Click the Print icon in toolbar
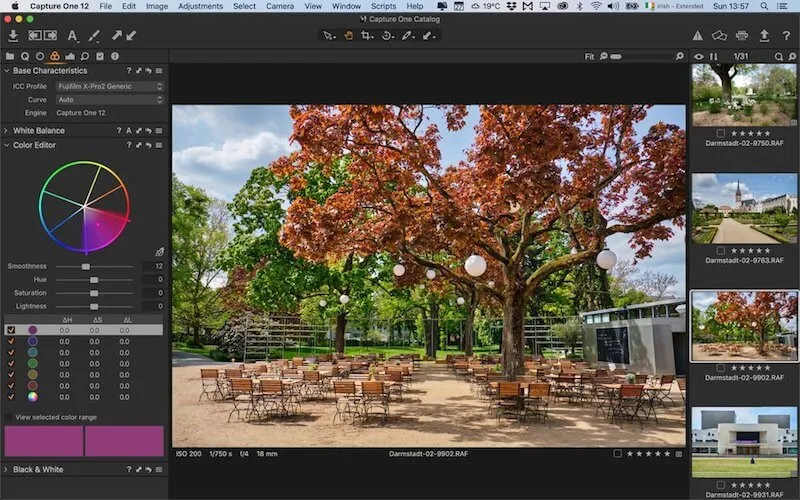The image size is (800, 500). tap(742, 36)
